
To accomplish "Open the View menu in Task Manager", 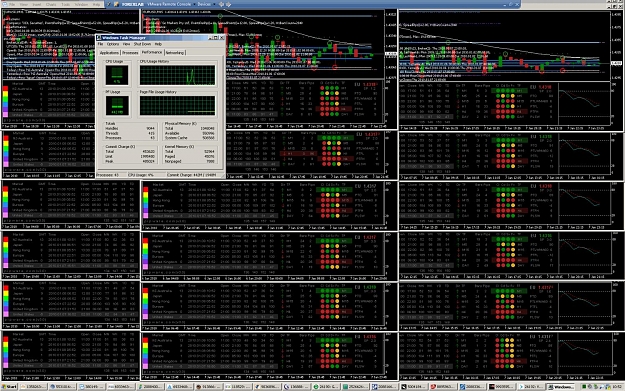I will point(126,44).
